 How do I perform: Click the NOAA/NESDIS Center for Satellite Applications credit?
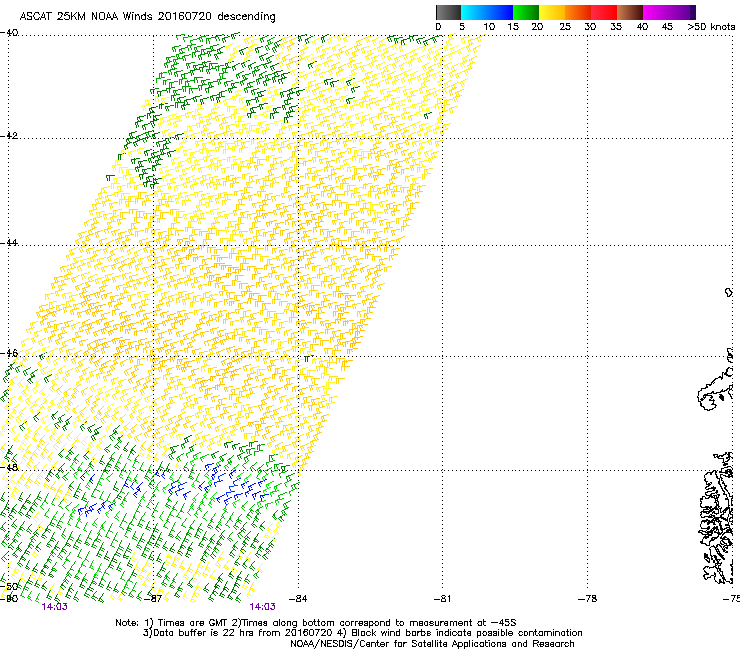click(x=432, y=644)
